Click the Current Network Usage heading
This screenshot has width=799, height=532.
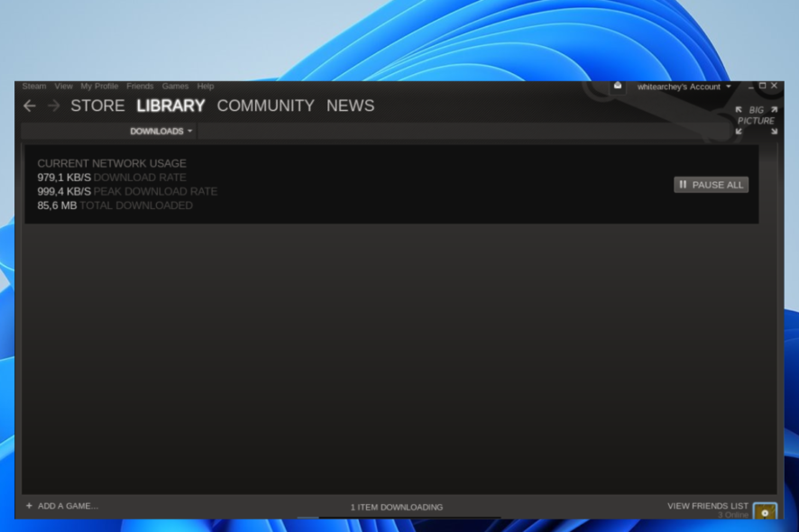[x=112, y=163]
